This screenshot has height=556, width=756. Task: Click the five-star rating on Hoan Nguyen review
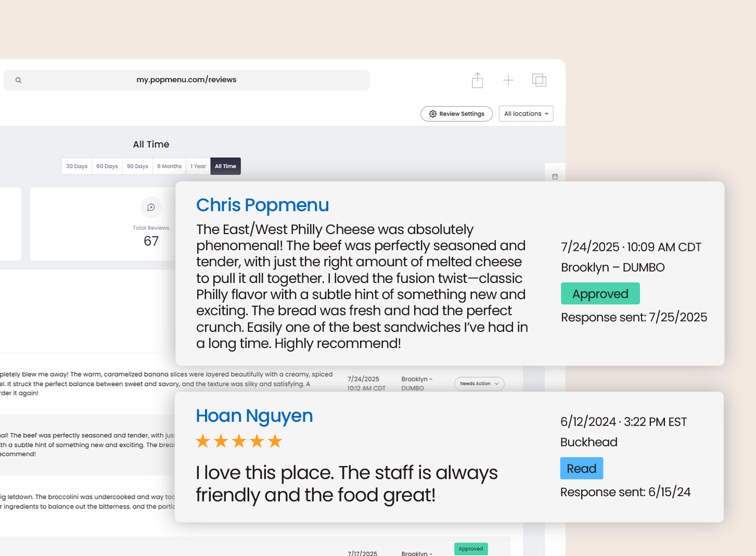[x=239, y=442]
